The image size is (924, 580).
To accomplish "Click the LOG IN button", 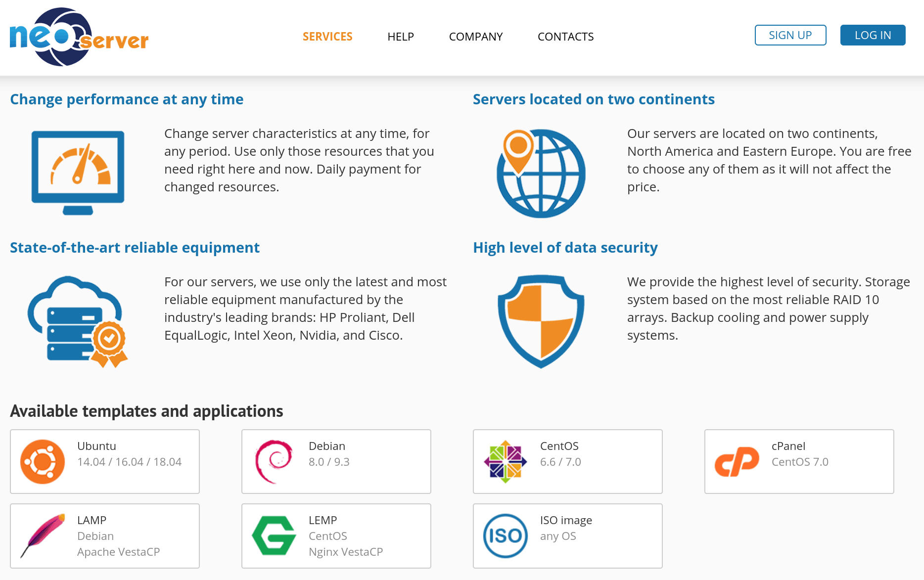I will pyautogui.click(x=873, y=35).
